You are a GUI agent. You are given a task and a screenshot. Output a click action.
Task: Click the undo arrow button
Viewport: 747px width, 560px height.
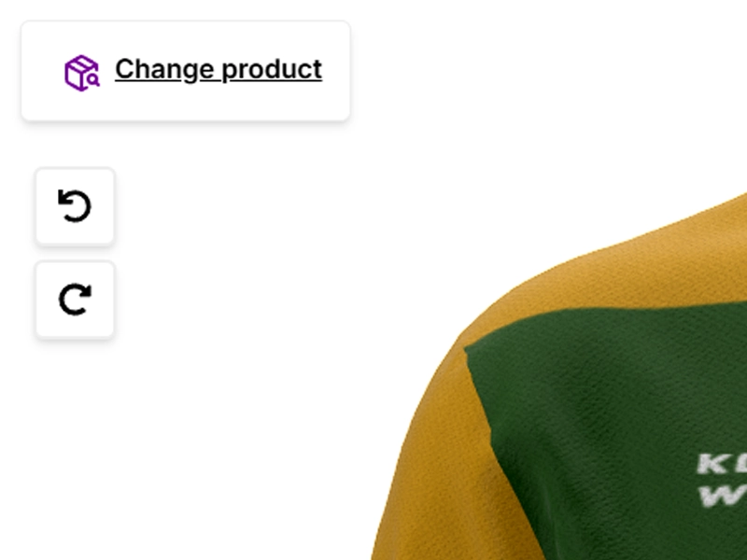coord(75,206)
